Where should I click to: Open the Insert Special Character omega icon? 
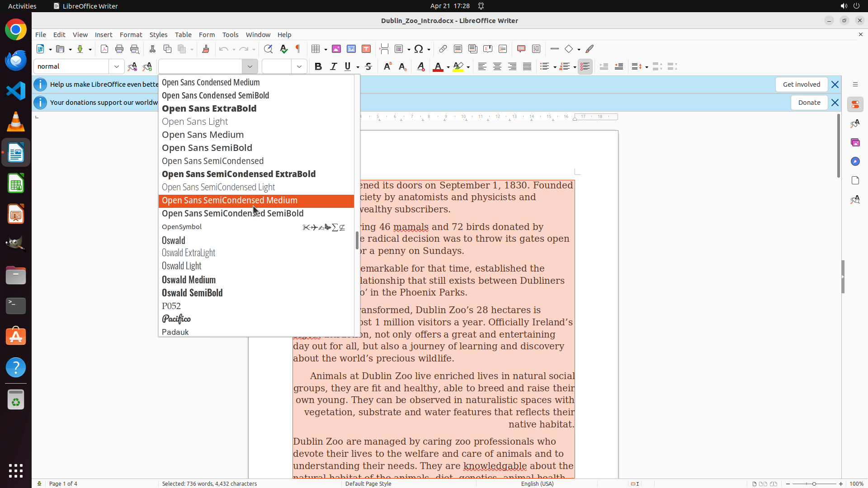click(x=419, y=49)
